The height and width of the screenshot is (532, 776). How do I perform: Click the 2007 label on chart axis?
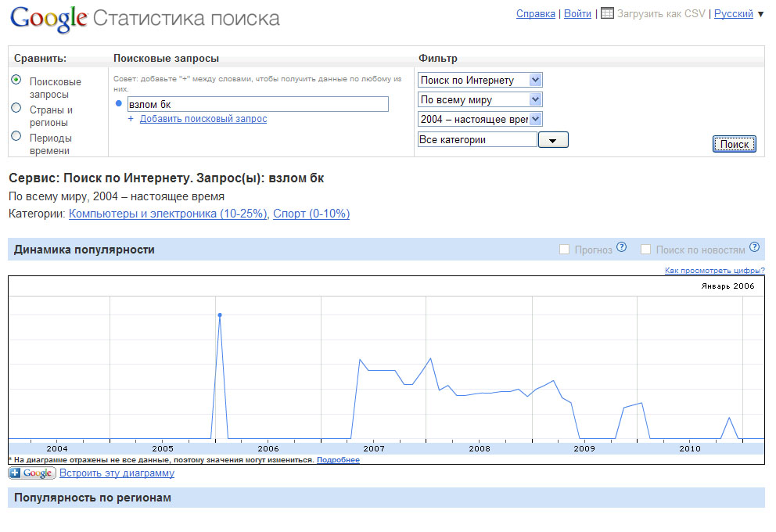click(374, 448)
